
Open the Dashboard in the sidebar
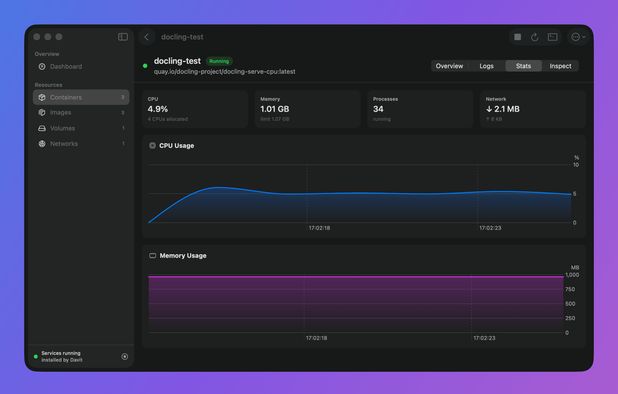(x=81, y=67)
